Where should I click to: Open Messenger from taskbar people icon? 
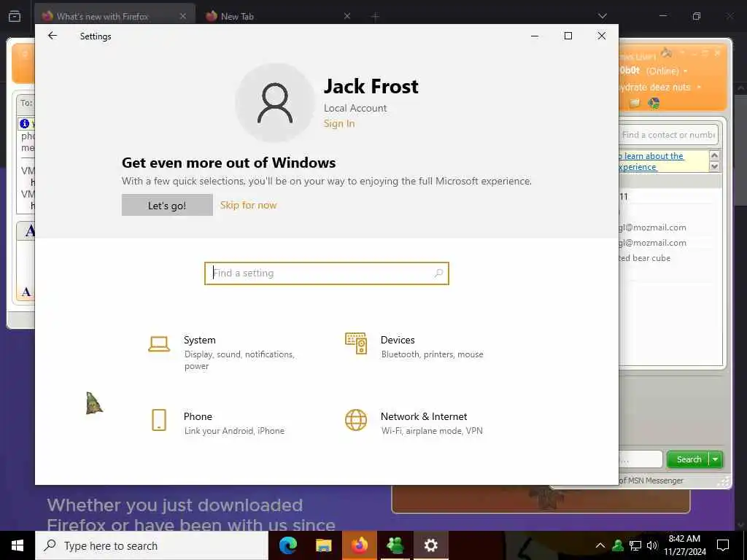395,545
